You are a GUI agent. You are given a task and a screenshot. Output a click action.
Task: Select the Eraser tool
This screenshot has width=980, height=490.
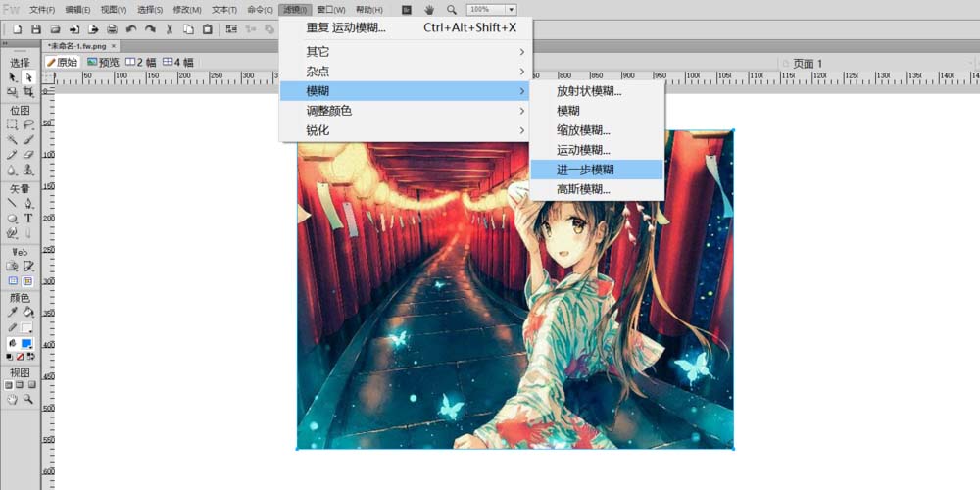click(28, 155)
